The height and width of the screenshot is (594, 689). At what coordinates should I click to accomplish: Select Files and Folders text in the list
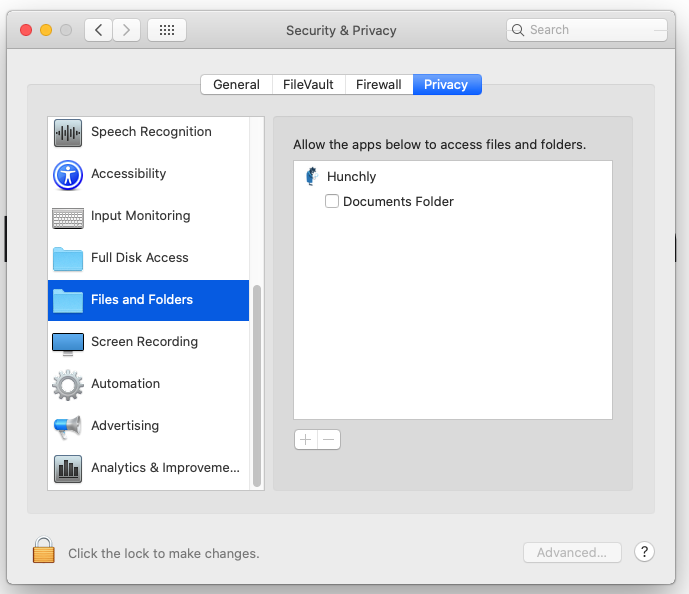coord(142,300)
